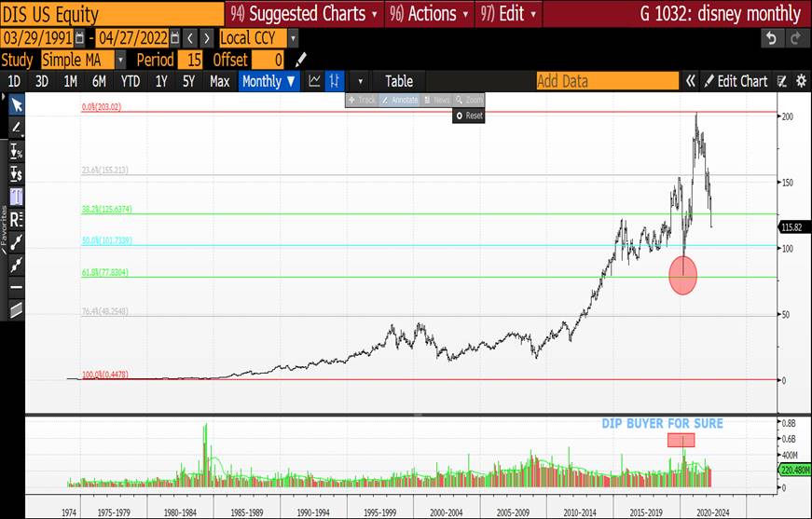Click the study edit pencil icon
This screenshot has height=519, width=812.
point(301,60)
